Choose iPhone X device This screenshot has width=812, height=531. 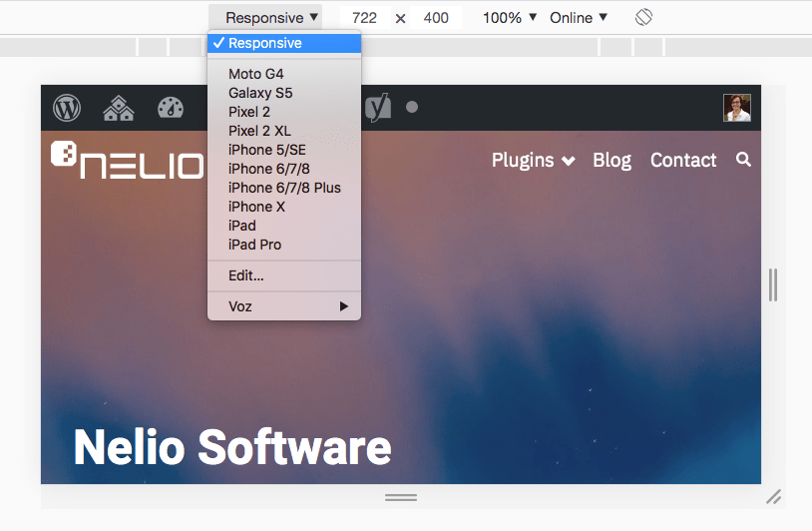283,207
